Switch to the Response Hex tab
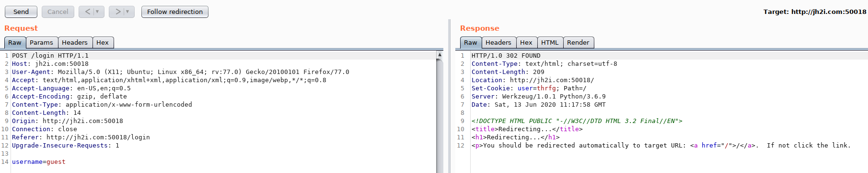The width and height of the screenshot is (868, 173). (x=526, y=42)
